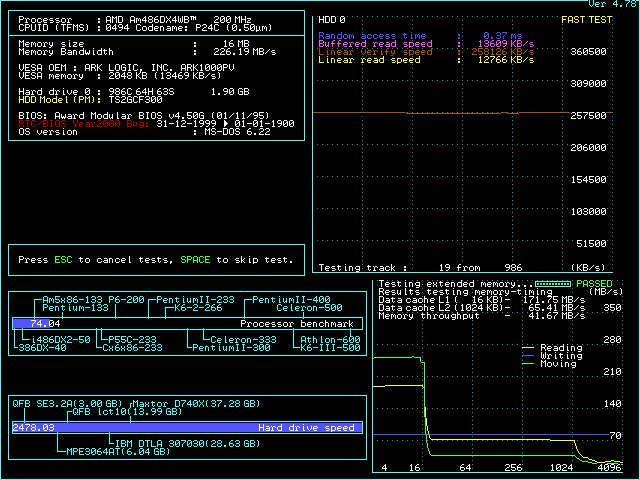Screen dimensions: 640x480
Task: Click the QFB lct10(13.99 GB) drive marker
Action: click(x=127, y=412)
